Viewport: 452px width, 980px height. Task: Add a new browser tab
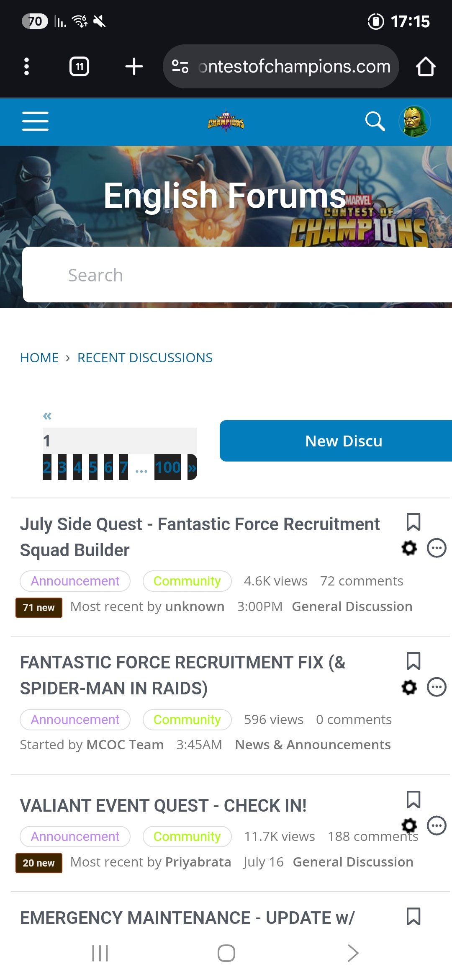pyautogui.click(x=134, y=67)
